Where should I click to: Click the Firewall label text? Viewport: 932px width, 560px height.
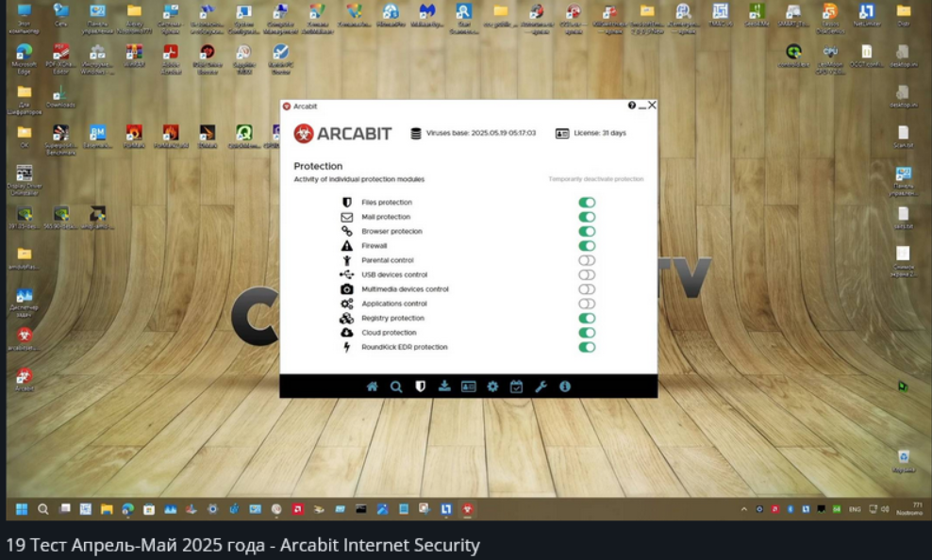[374, 246]
